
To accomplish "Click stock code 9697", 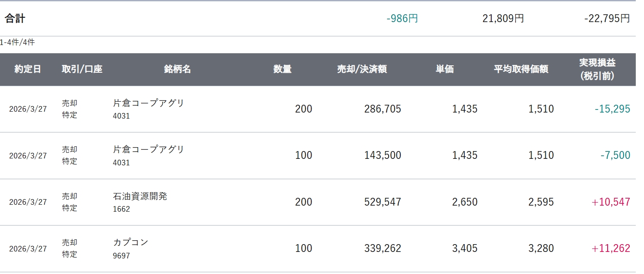I will pos(121,256).
